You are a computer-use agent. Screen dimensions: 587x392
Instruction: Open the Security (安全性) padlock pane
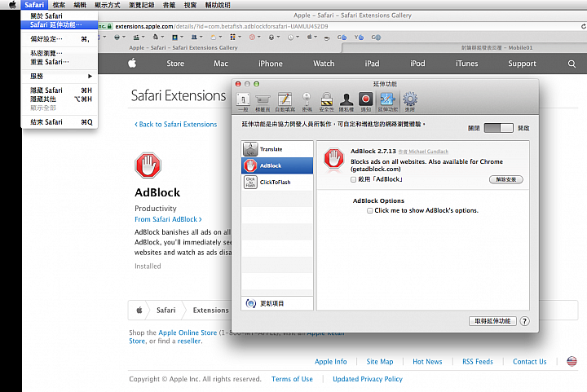326,102
